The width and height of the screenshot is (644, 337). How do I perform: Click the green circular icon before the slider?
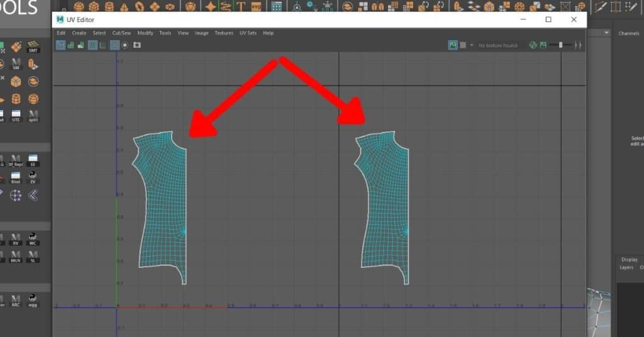point(533,45)
